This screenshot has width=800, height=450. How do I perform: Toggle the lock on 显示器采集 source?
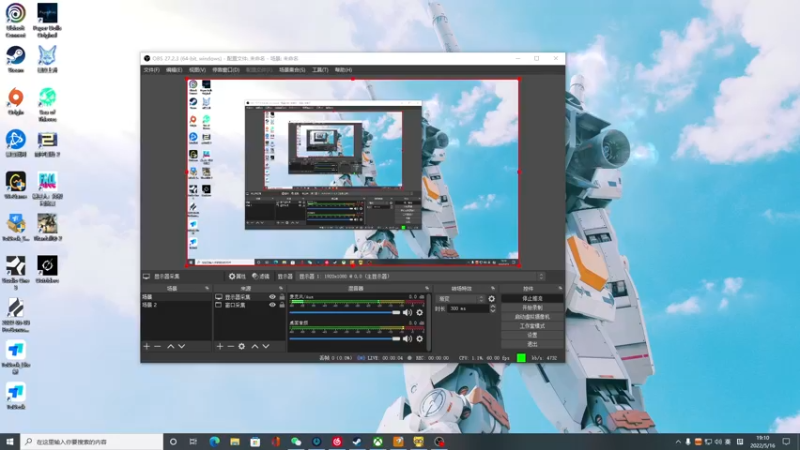click(x=281, y=297)
